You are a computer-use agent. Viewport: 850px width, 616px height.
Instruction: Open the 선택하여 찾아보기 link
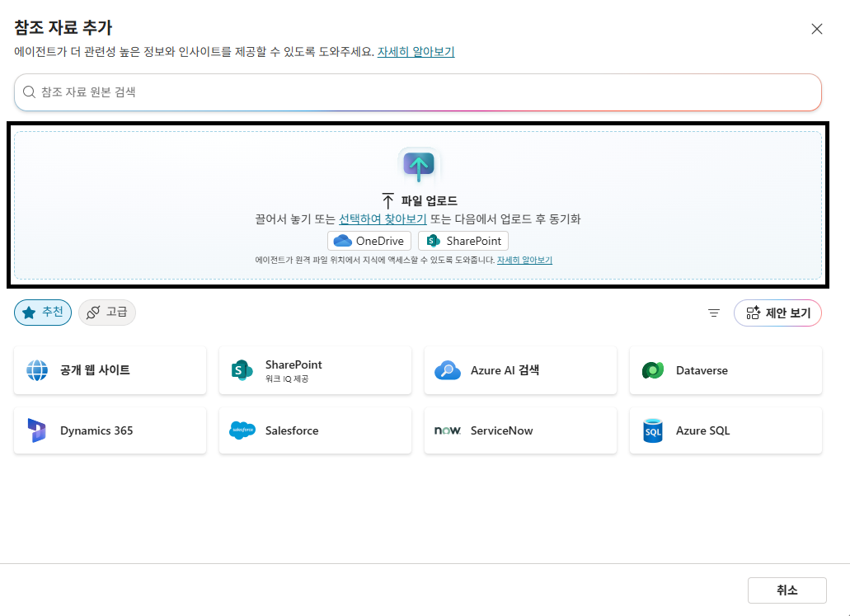click(383, 219)
